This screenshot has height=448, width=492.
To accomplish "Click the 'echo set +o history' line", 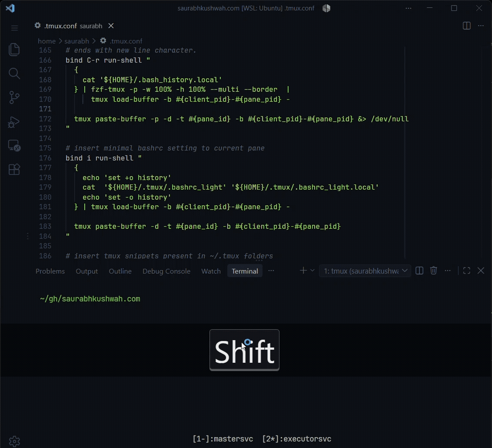I will click(126, 178).
